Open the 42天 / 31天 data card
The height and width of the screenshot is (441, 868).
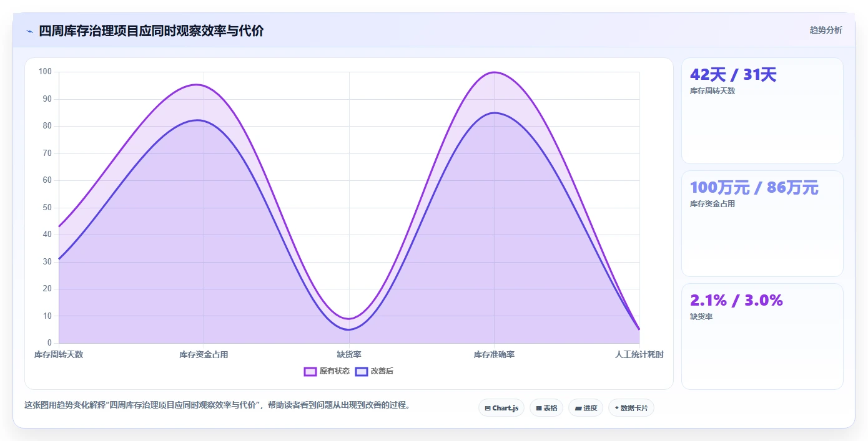(x=762, y=111)
